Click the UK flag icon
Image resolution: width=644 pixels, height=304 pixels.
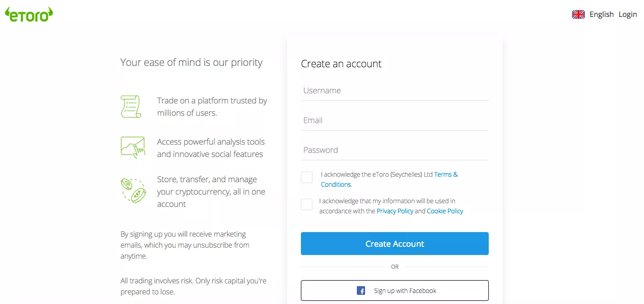(x=579, y=14)
